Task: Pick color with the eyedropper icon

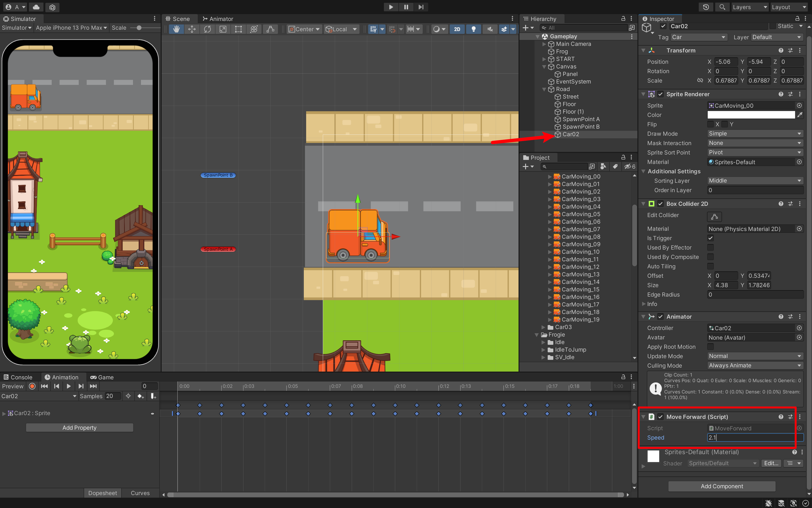Action: [800, 115]
